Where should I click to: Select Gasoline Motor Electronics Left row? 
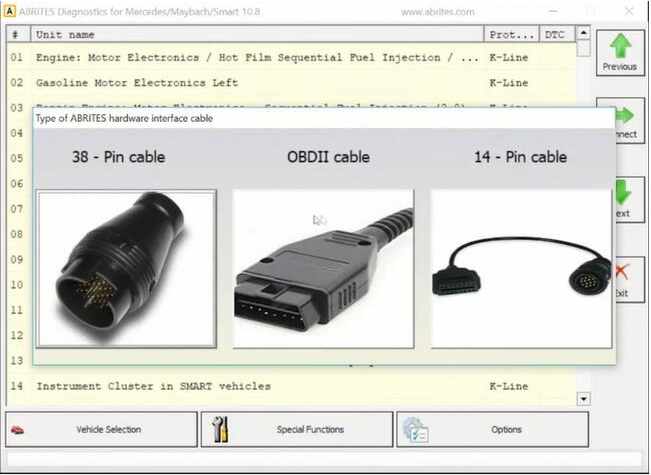pyautogui.click(x=291, y=83)
